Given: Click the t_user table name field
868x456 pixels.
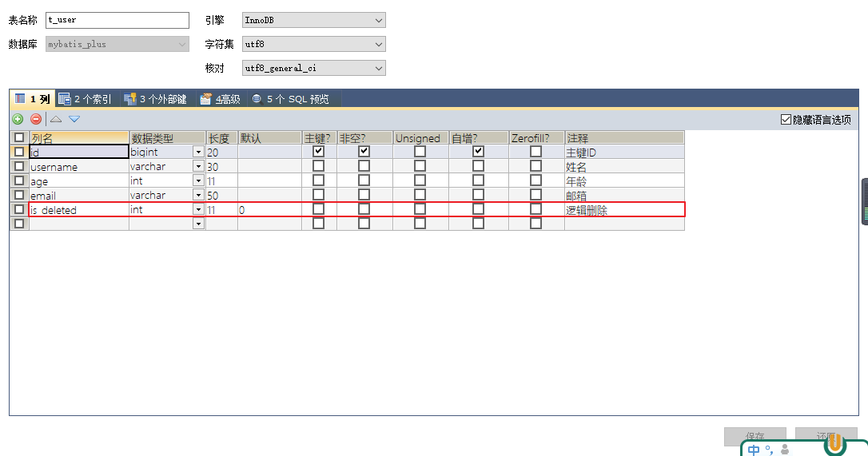Looking at the screenshot, I should pos(117,20).
